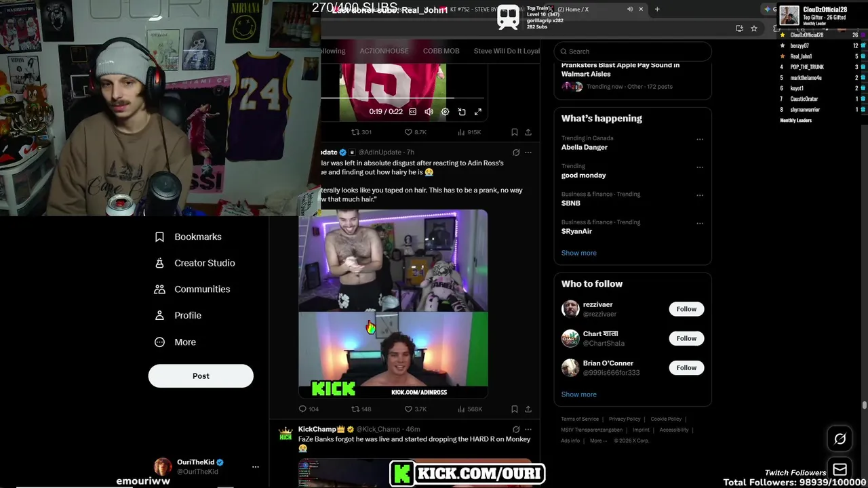Expand the video to fullscreen
Viewport: 868px width, 488px height.
tap(478, 112)
